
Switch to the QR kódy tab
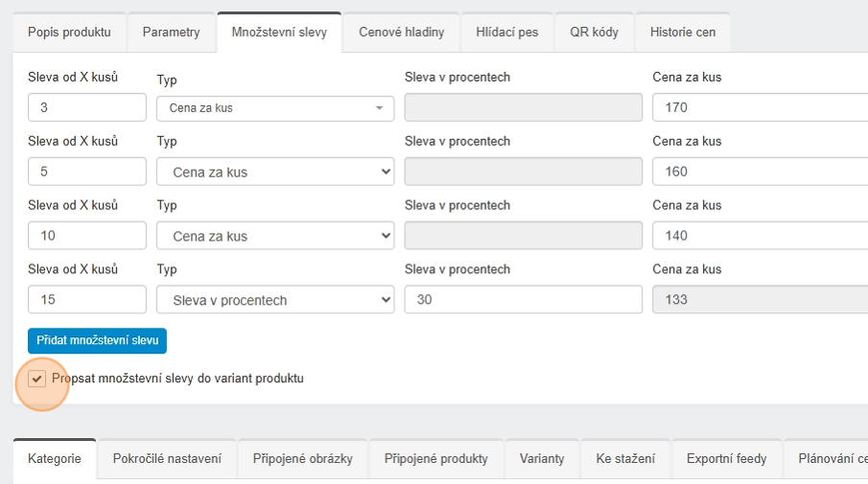tap(594, 33)
